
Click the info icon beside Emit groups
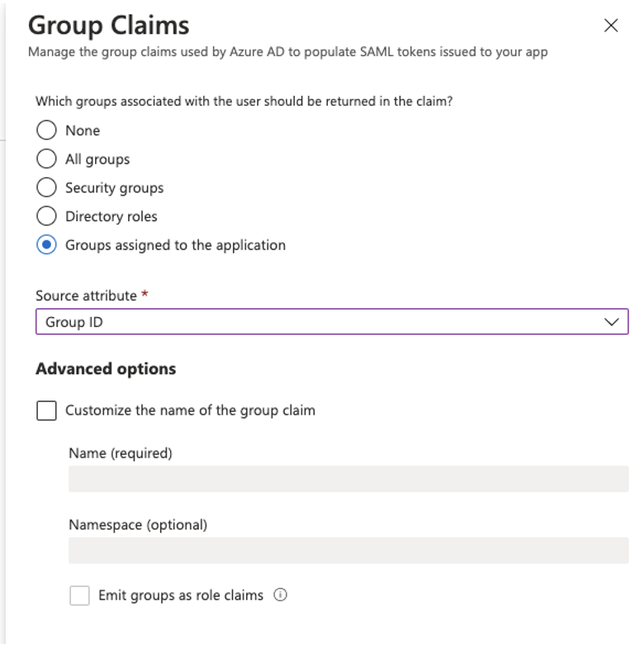tap(280, 595)
